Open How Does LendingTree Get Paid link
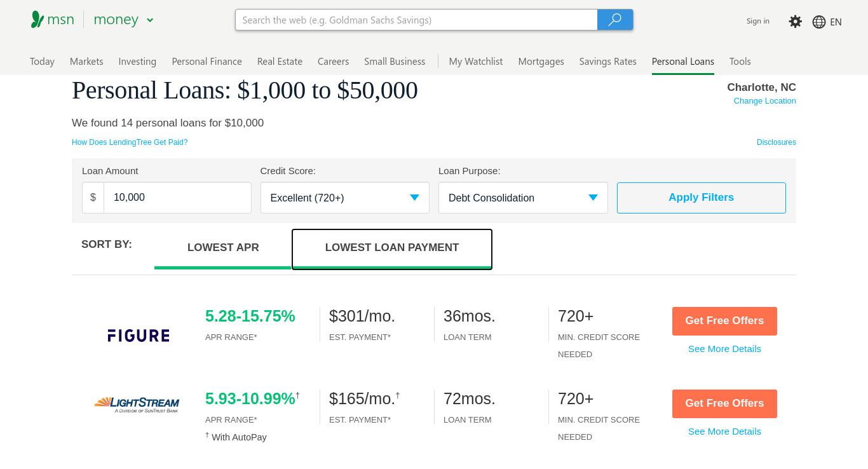This screenshot has width=868, height=469. [130, 142]
